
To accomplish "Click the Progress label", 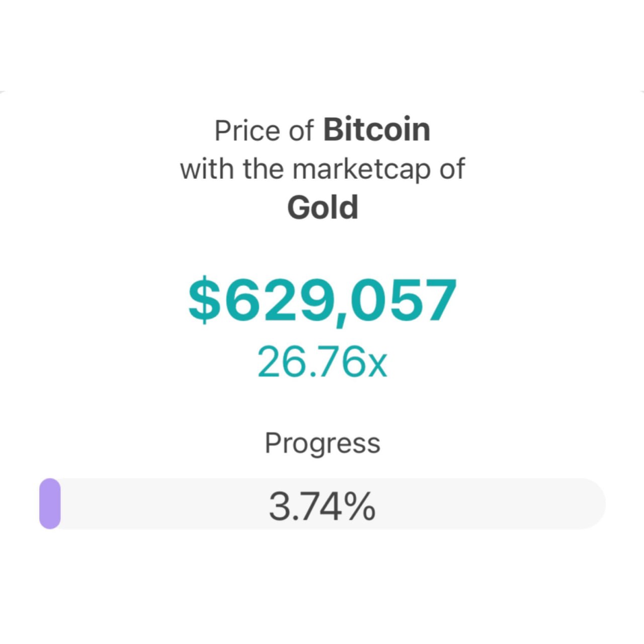I will [323, 443].
